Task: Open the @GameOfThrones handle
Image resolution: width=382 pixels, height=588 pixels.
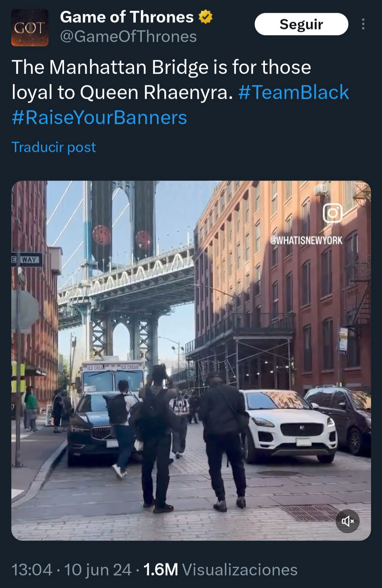Action: pos(128,36)
